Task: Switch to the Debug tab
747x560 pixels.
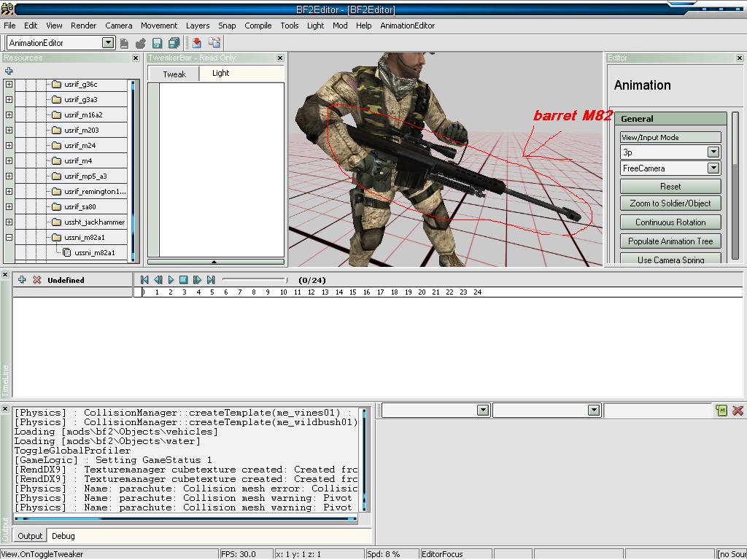Action: coord(63,536)
